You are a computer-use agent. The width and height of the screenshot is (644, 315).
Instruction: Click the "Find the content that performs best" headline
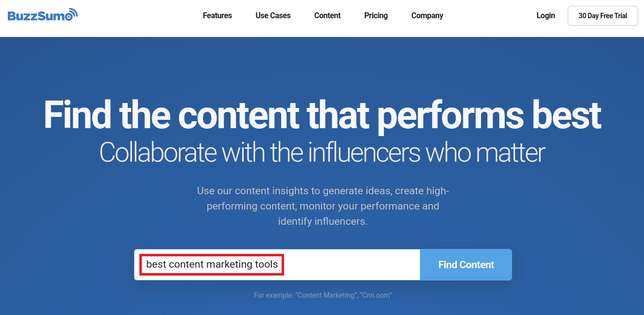tap(322, 115)
